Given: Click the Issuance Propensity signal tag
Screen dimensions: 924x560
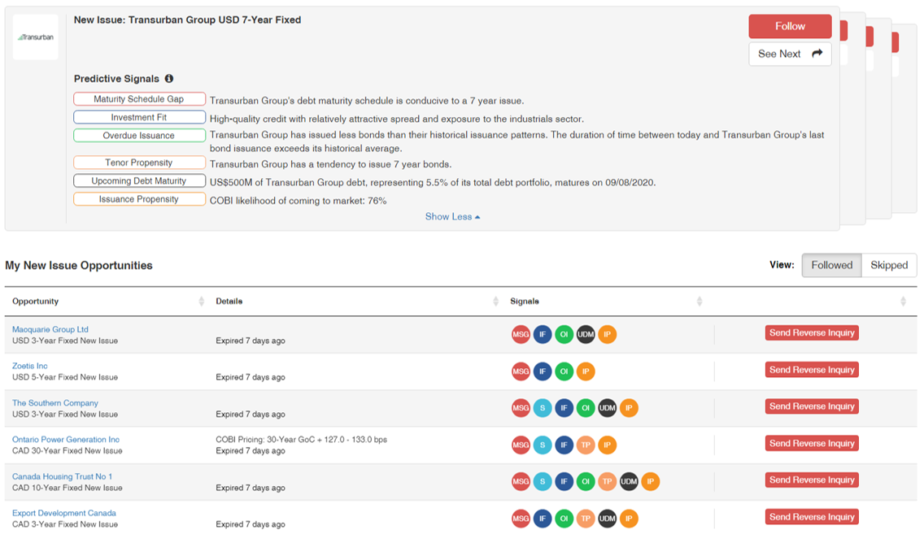Looking at the screenshot, I should 139,199.
